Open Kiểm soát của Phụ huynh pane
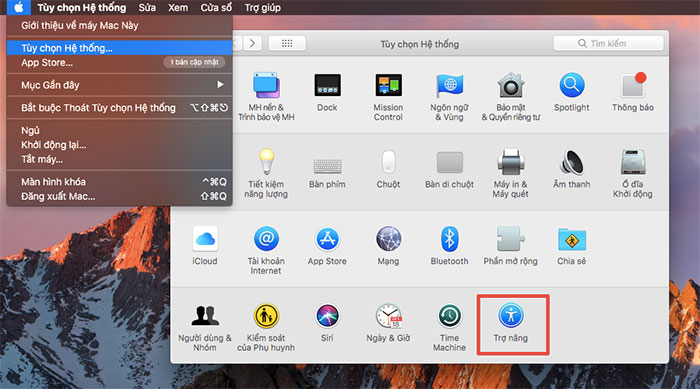 [x=266, y=327]
